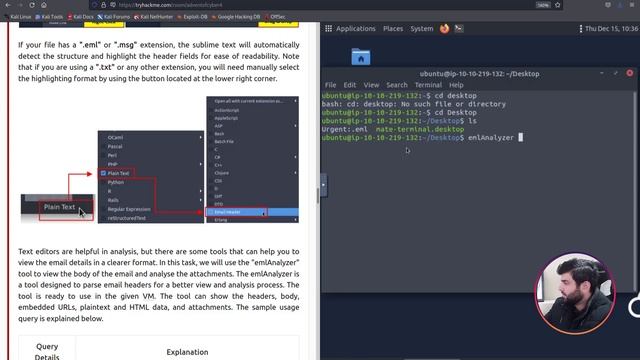Open the terminal Terminal menu
Screen dimensions: 640x360
pyautogui.click(x=428, y=85)
